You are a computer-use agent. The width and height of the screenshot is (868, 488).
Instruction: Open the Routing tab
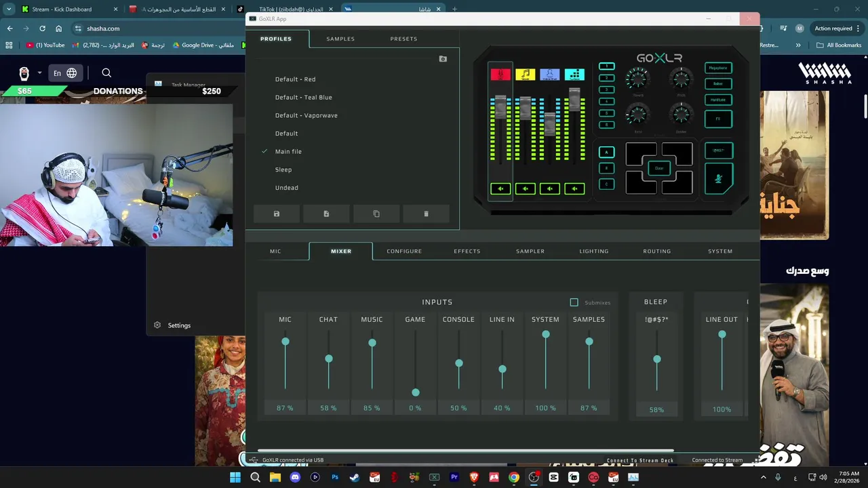[657, 251]
